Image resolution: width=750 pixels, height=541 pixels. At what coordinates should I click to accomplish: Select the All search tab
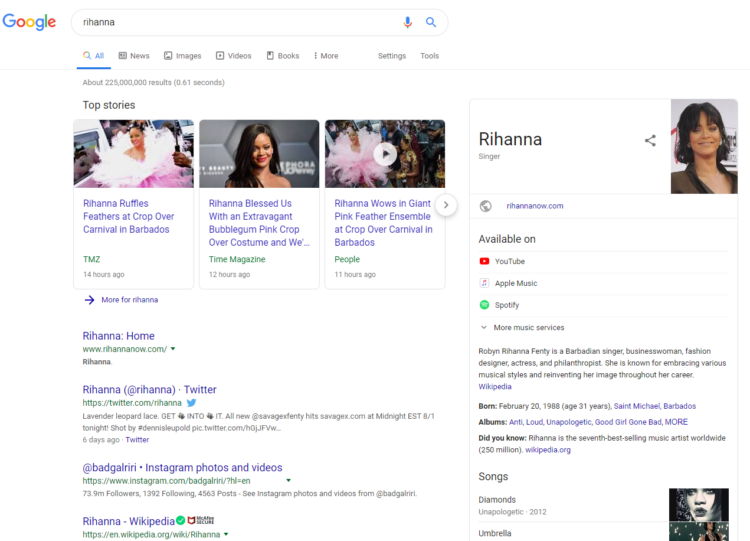pos(94,56)
